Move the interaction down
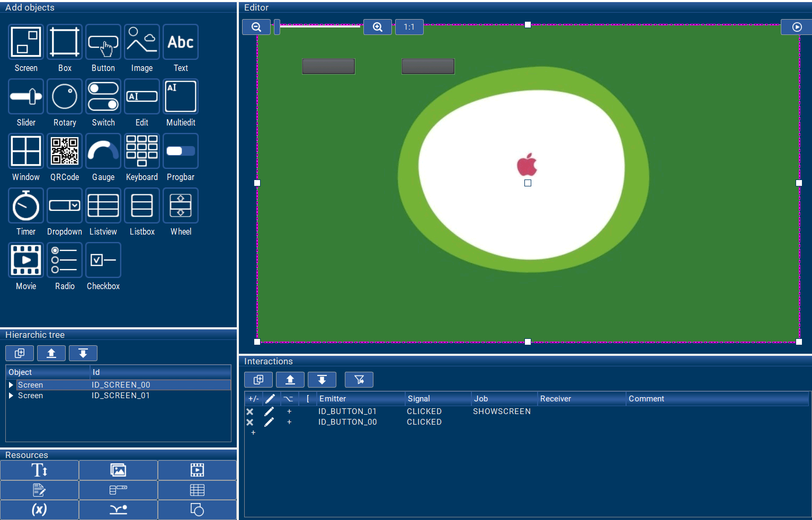 tap(322, 380)
